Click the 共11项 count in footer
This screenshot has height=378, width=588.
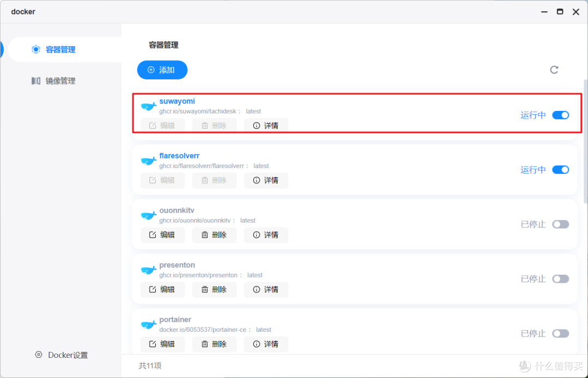(x=150, y=365)
